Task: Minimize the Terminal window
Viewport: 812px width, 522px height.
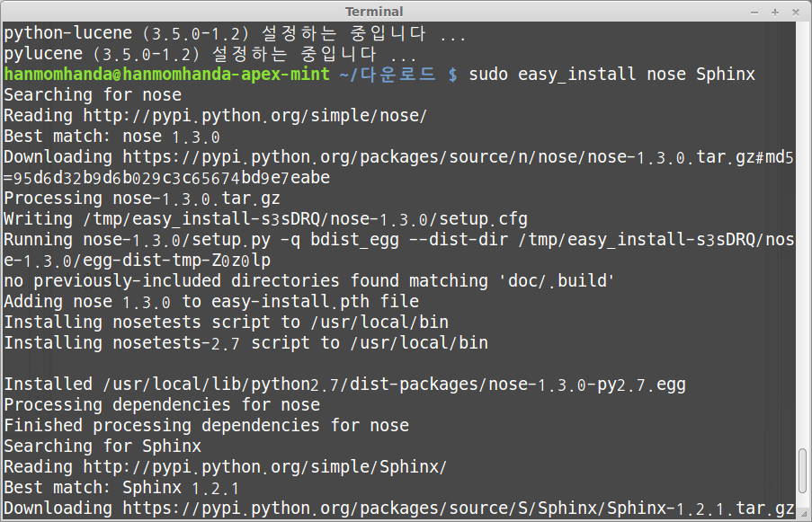Action: 754,12
